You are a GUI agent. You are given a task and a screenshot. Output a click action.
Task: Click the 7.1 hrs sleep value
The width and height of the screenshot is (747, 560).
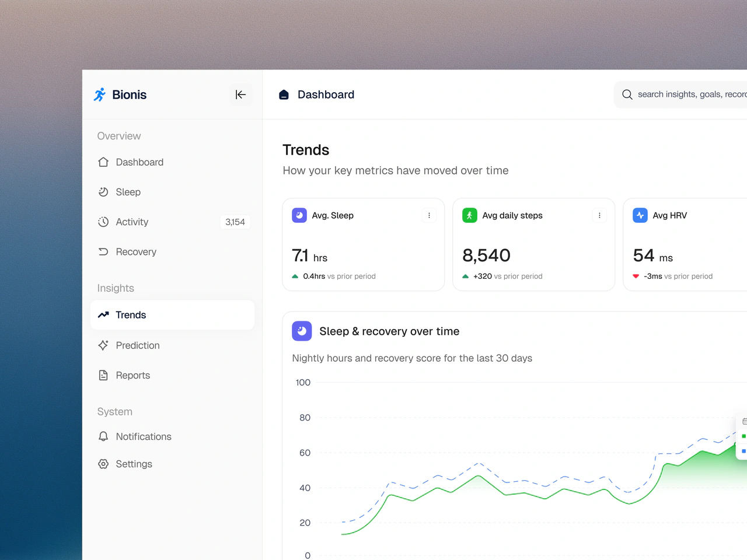[x=309, y=256]
